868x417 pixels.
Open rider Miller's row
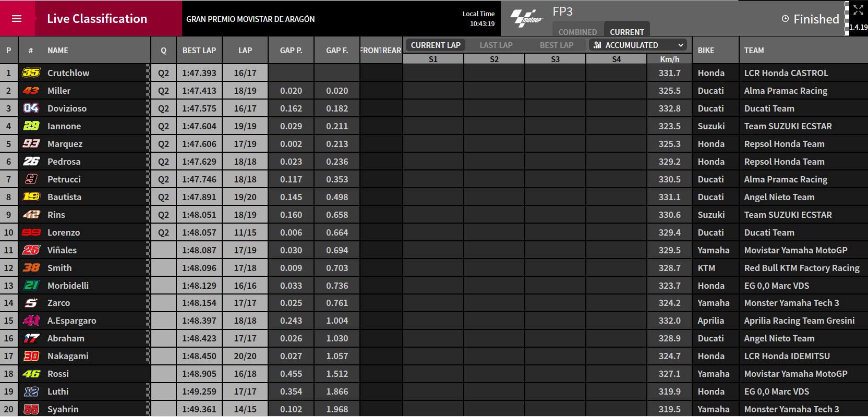(434, 91)
